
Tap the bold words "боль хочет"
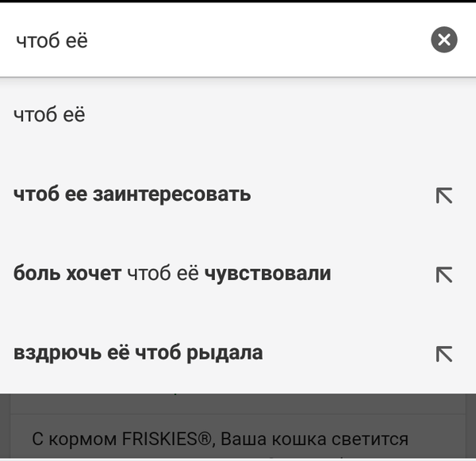pyautogui.click(x=67, y=274)
